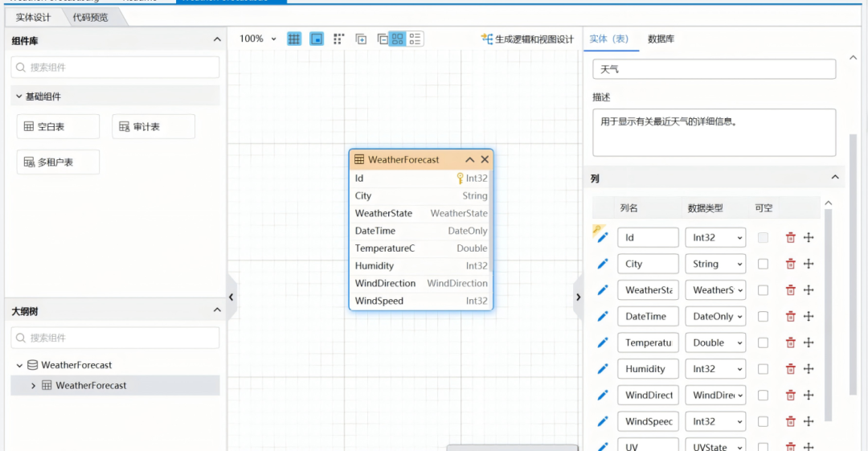Click move handle of WeatherState column
Viewport: 868px width, 451px height.
(x=809, y=289)
